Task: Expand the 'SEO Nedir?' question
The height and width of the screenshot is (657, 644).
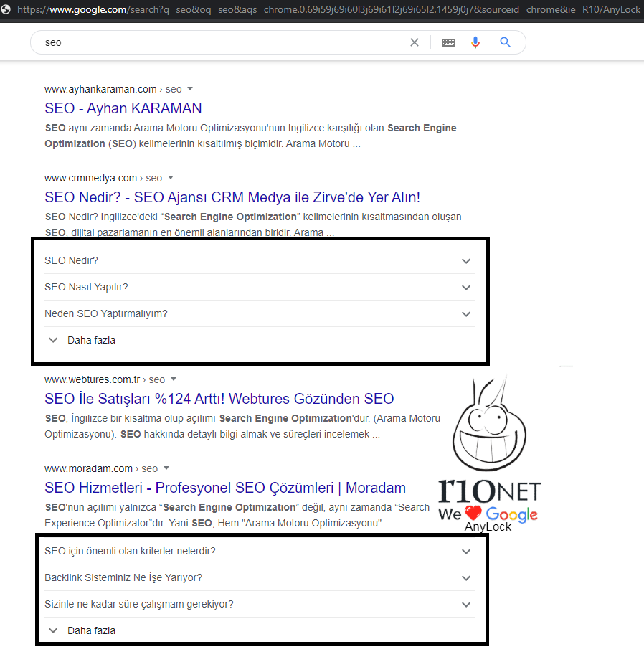Action: tap(260, 260)
